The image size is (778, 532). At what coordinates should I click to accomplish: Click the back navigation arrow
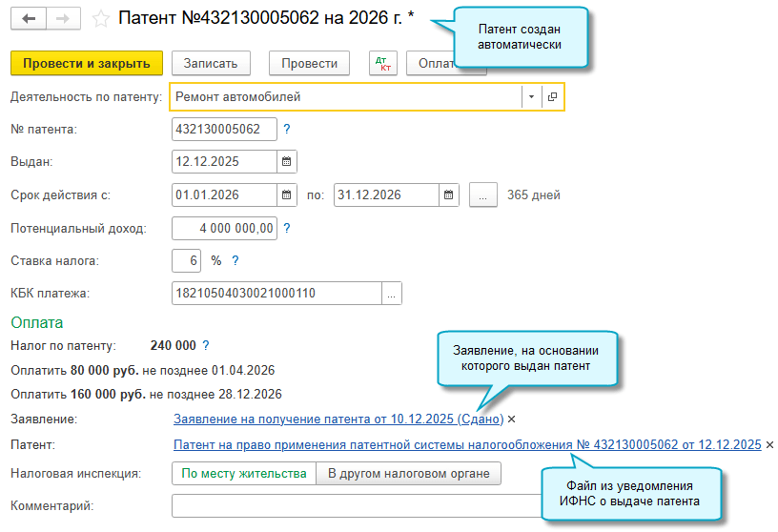click(29, 19)
